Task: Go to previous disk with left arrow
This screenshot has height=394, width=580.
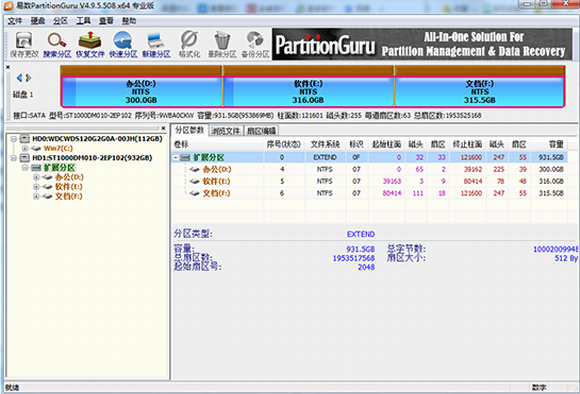Action: 19,78
